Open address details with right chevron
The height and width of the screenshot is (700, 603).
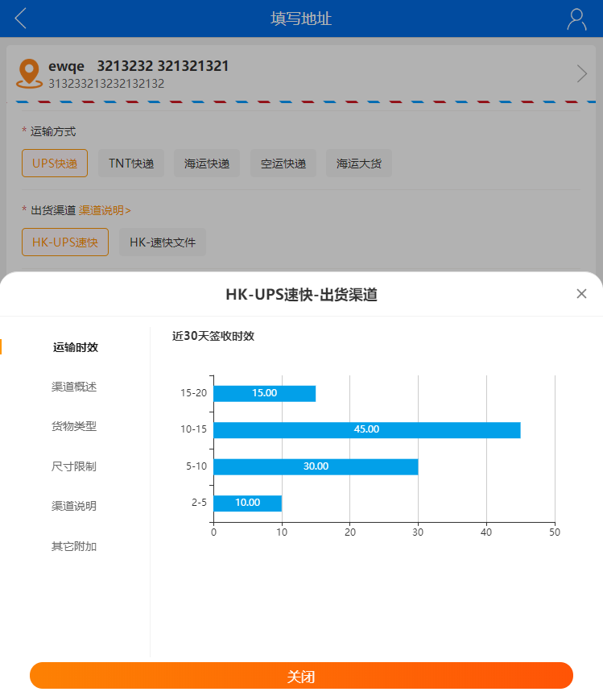coord(581,73)
